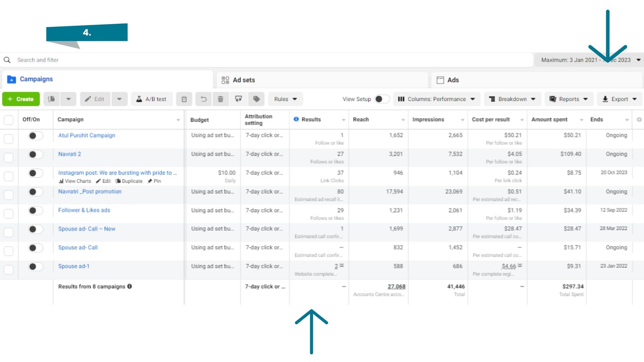Toggle Spouse ad-1 campaign switch

click(x=36, y=267)
